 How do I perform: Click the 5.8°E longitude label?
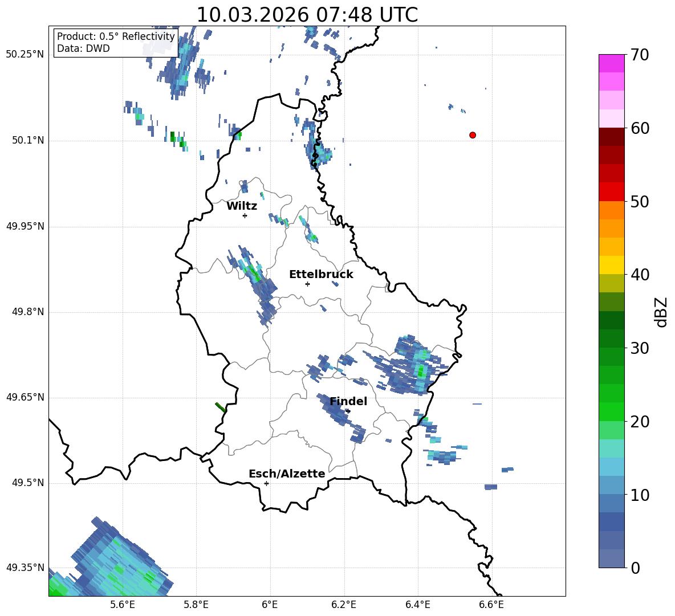point(196,605)
